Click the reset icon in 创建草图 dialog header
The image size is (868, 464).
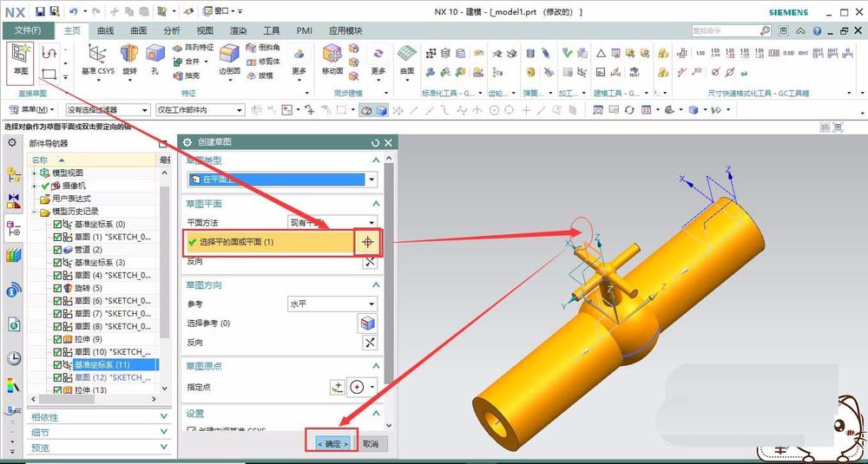click(375, 143)
